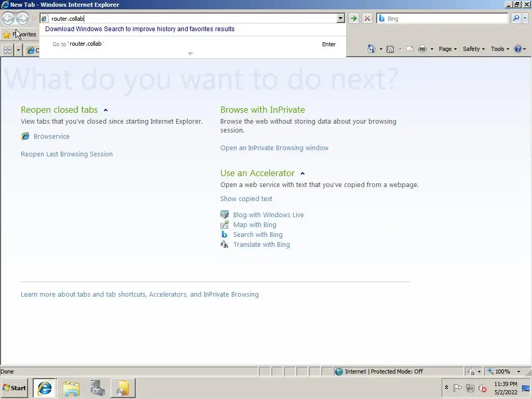Open the zoom level dropdown arrow

tap(518, 371)
